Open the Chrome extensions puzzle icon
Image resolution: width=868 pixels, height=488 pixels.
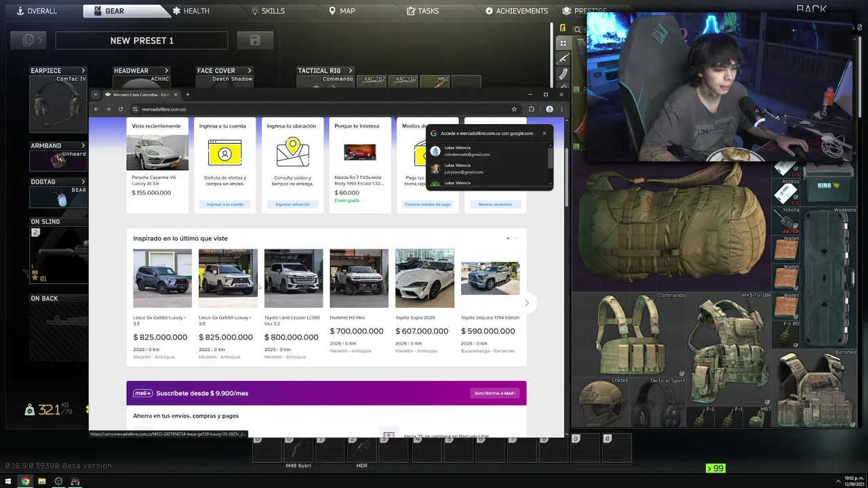pos(532,109)
